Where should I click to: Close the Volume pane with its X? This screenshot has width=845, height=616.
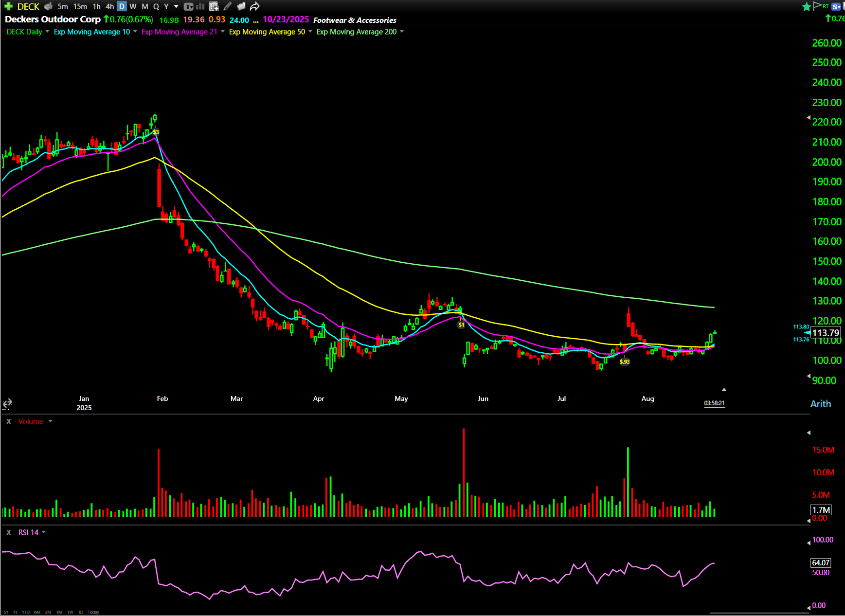9,421
